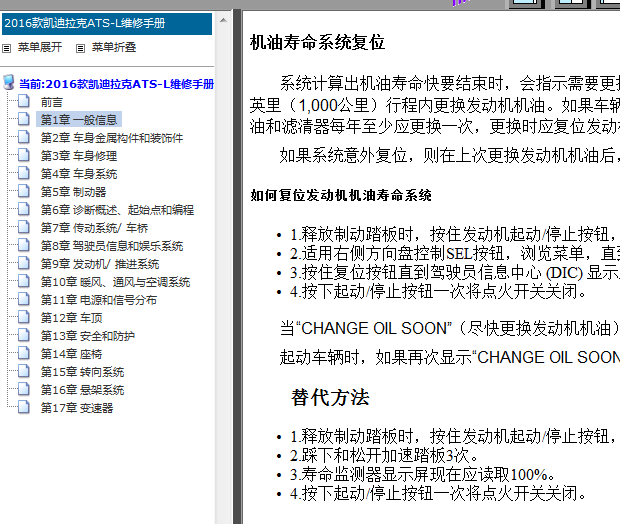620x524 pixels.
Task: Click the 菜单展开 expand-all icon
Action: pos(6,48)
